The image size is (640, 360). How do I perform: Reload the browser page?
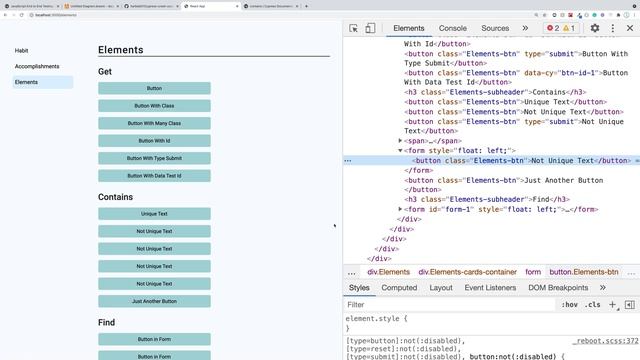pos(22,15)
